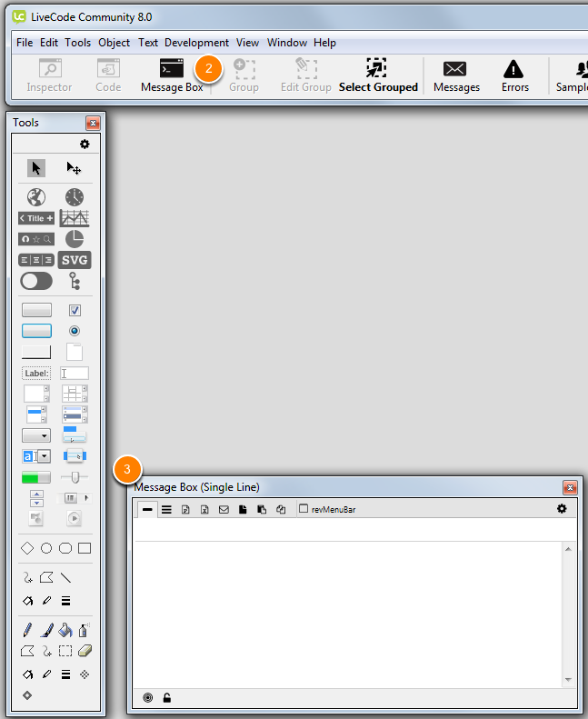Pick the Clock widget tool
Screen dimensions: 588x719
point(75,197)
